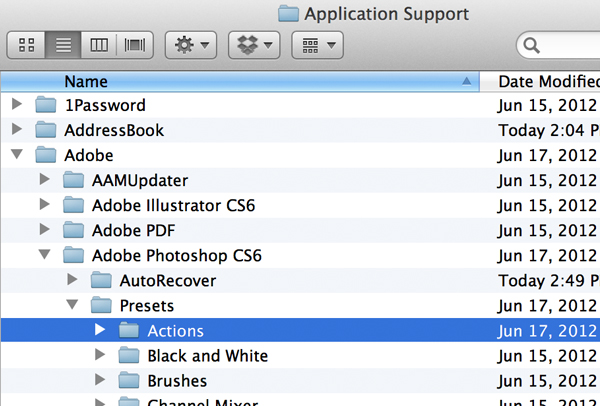The height and width of the screenshot is (406, 600).
Task: Select the 1Password folder icon
Action: pos(46,104)
